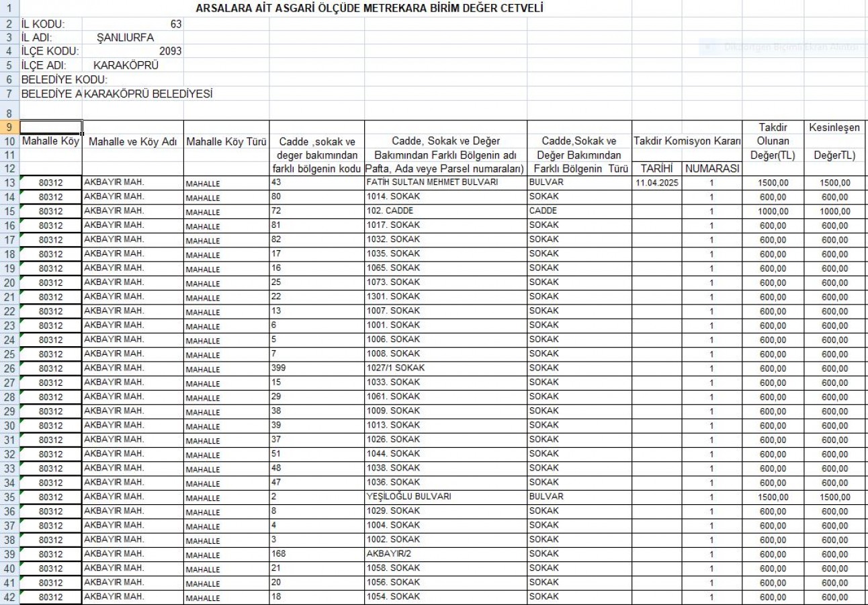868x605 pixels.
Task: Select the 1027/1 SOKAK cell
Action: [395, 368]
